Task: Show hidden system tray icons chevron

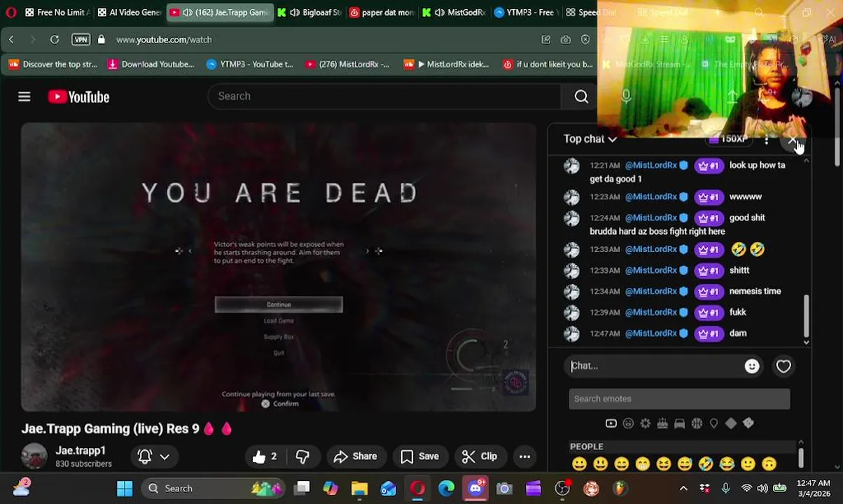Action: coord(683,489)
